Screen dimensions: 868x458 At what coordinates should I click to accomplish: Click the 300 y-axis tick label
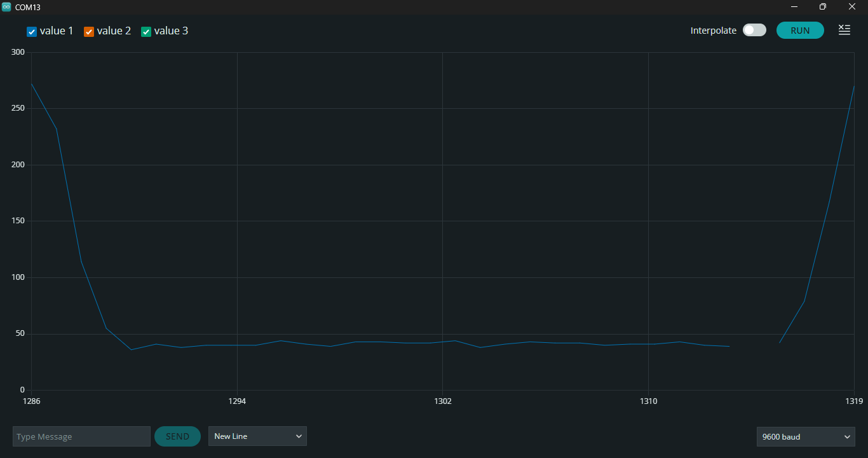[18, 52]
